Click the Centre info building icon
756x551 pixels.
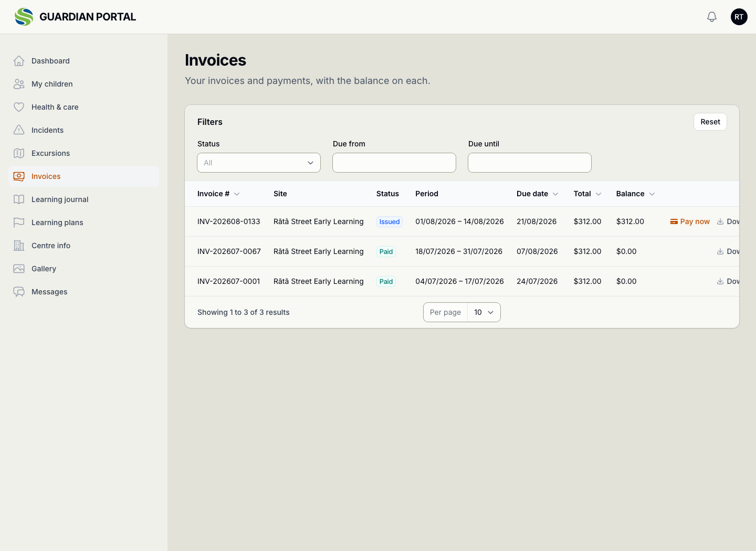19,246
